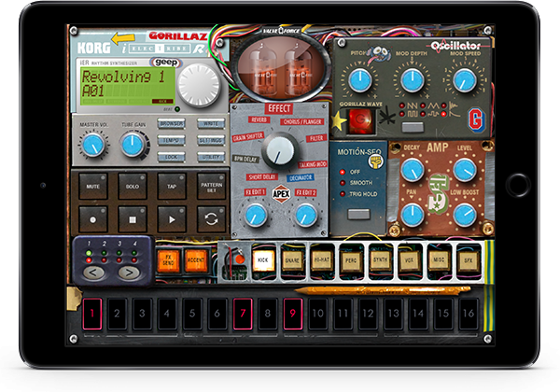The image size is (560, 392).
Task: Click the Reverb effect label
Action: 259,120
